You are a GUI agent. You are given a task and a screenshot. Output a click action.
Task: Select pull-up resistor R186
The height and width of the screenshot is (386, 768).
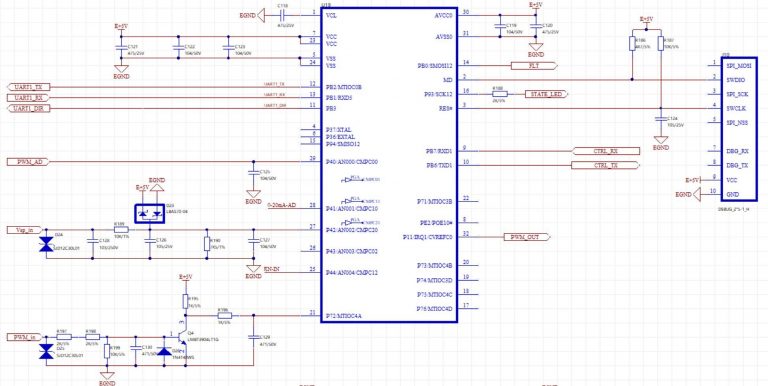(x=632, y=44)
